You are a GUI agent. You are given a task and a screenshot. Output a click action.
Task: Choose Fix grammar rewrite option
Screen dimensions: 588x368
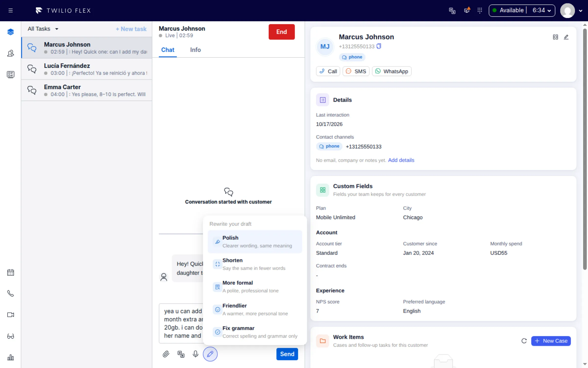[255, 332]
